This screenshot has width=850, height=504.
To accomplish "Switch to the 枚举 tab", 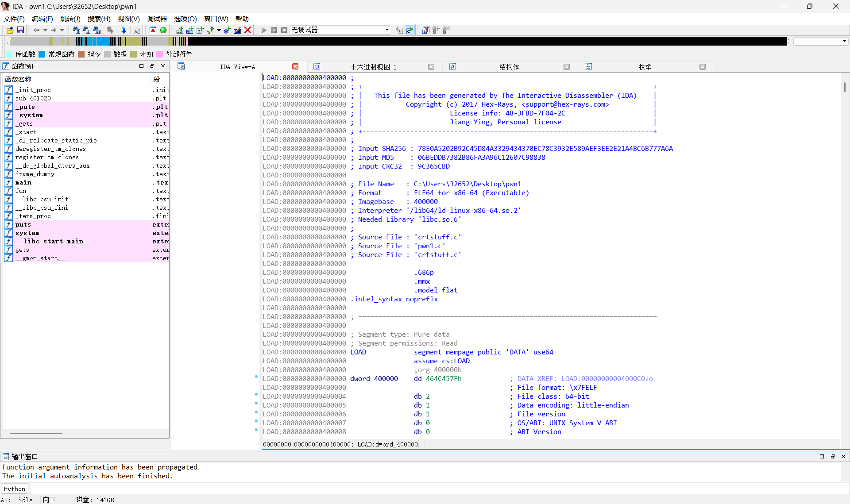I will coord(645,67).
